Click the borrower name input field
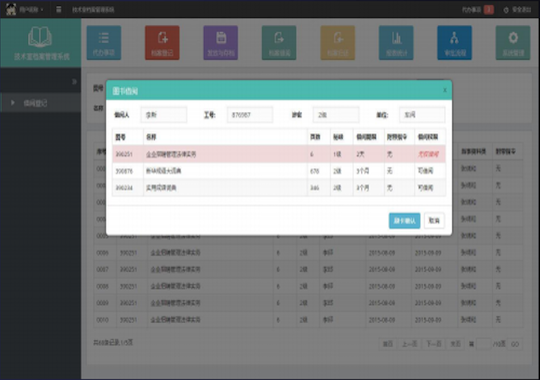This screenshot has height=380, width=540. (164, 115)
